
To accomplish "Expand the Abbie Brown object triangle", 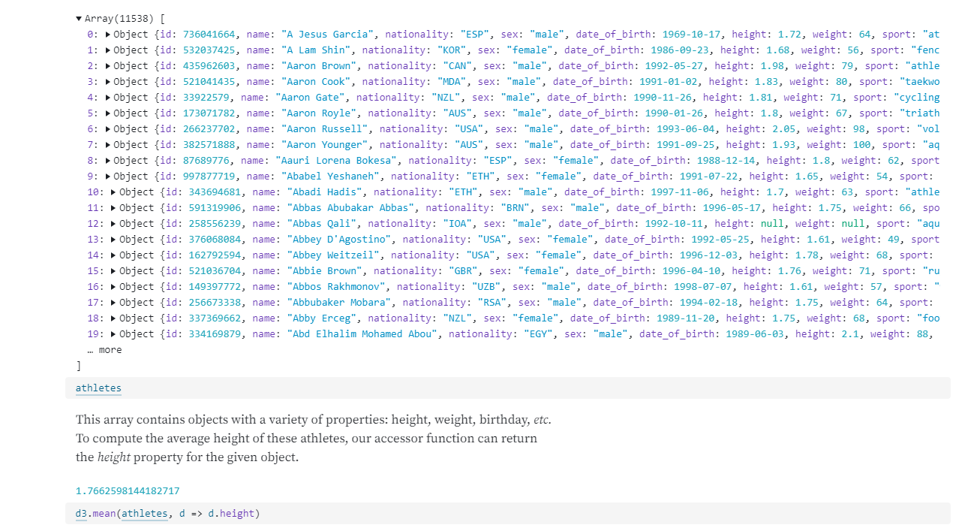I will (x=114, y=271).
